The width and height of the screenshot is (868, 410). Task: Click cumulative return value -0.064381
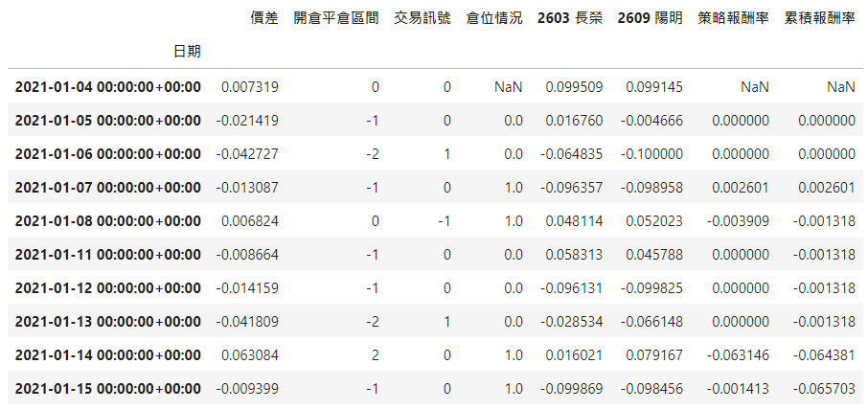tap(824, 355)
